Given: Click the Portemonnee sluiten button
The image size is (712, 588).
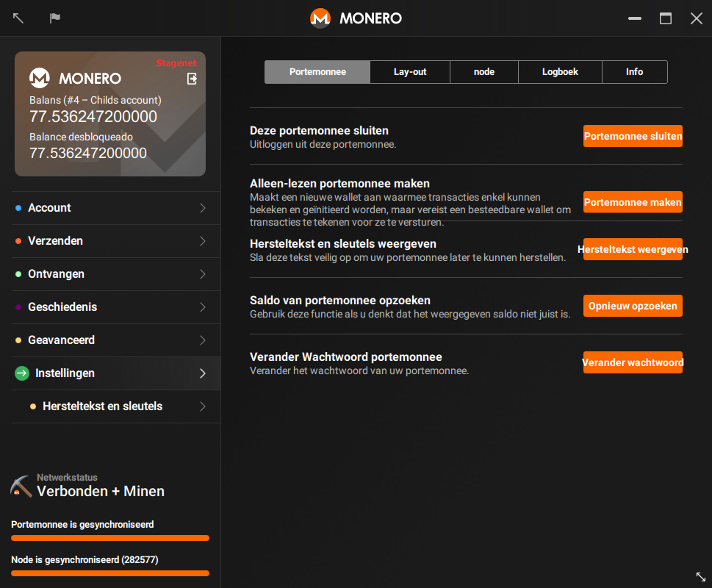Looking at the screenshot, I should coord(633,136).
